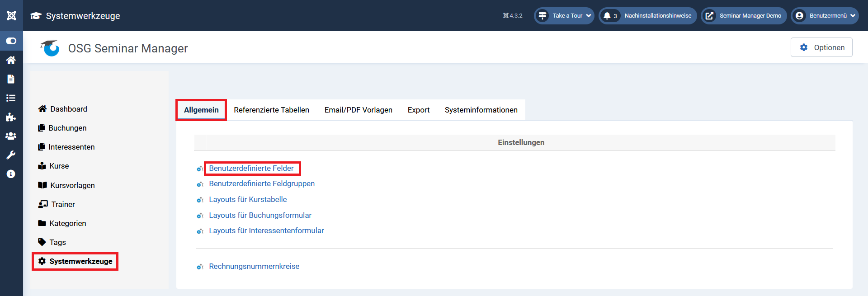Open the Content file icon in sidebar
Image resolution: width=868 pixels, height=296 pixels.
[x=11, y=79]
